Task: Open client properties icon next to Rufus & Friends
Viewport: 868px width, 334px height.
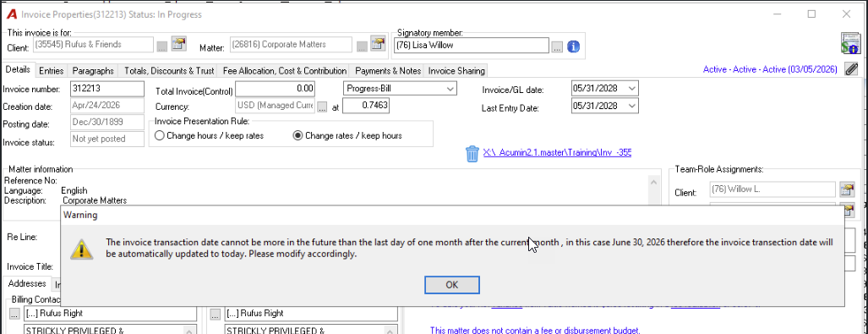Action: pos(178,44)
